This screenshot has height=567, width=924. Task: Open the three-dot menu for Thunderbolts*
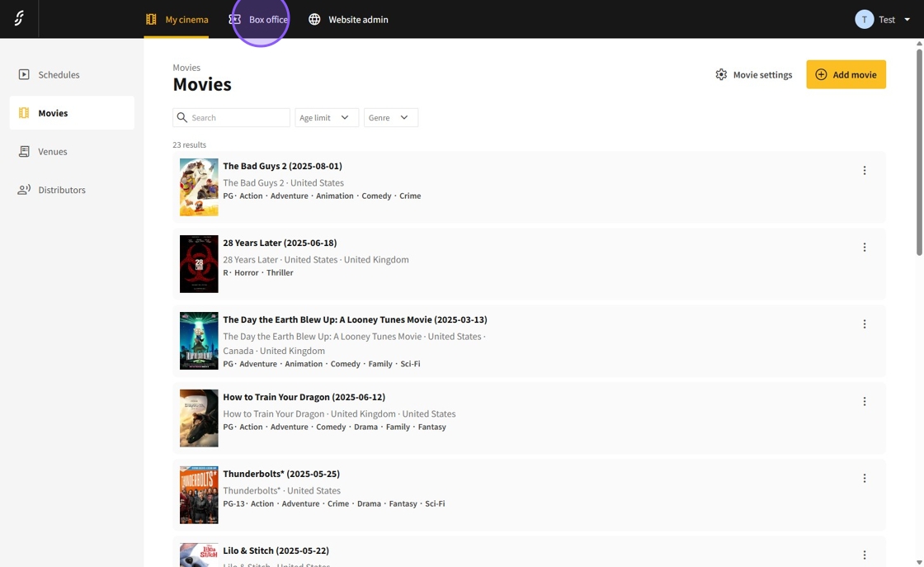click(x=864, y=479)
